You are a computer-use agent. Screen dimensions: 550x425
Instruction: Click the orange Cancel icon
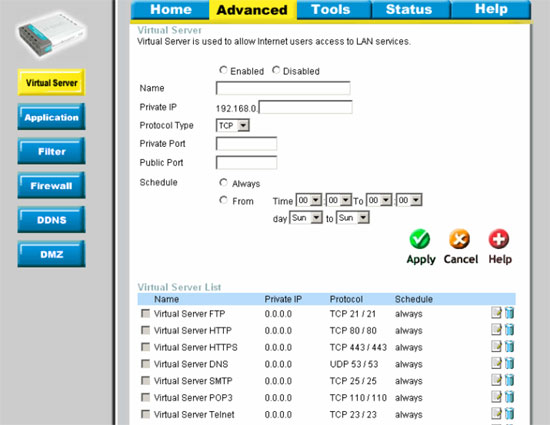[460, 239]
